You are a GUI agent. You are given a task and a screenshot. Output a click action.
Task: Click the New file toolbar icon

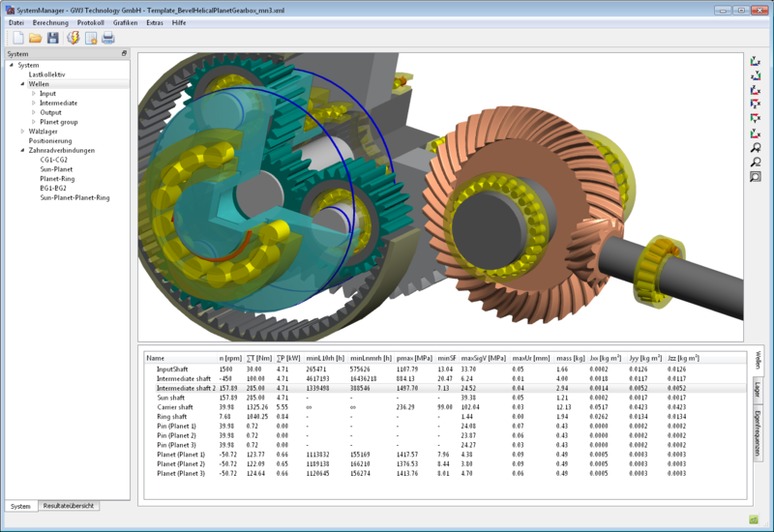pos(16,38)
